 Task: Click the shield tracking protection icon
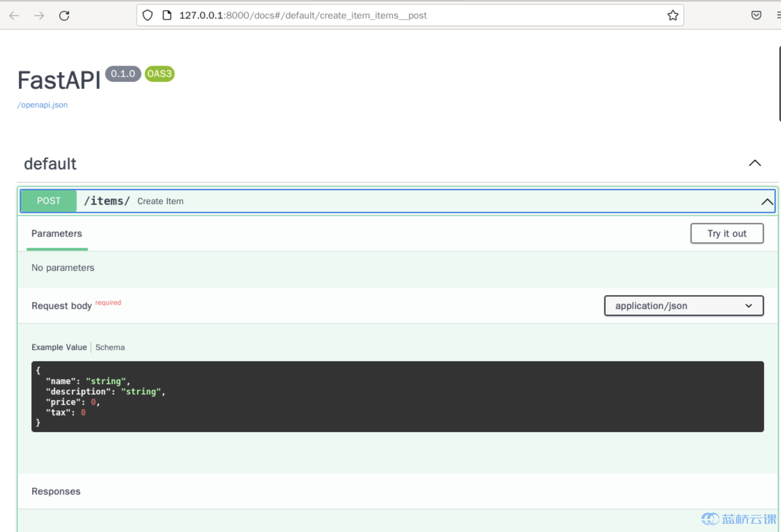coord(148,15)
